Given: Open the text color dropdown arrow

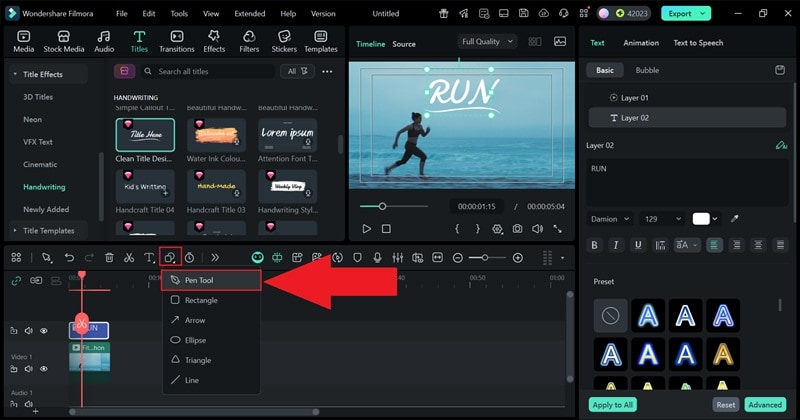Looking at the screenshot, I should click(x=715, y=219).
